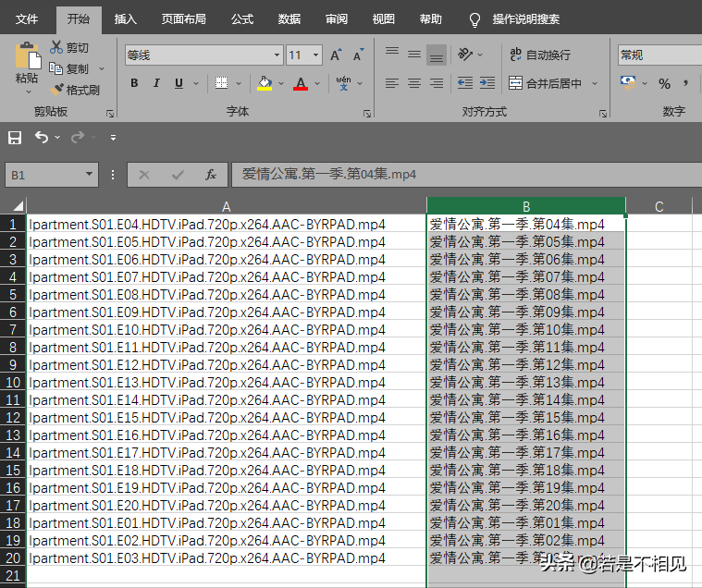Click 合并后居中 merge button
Viewport: 702px width, 588px height.
point(546,83)
